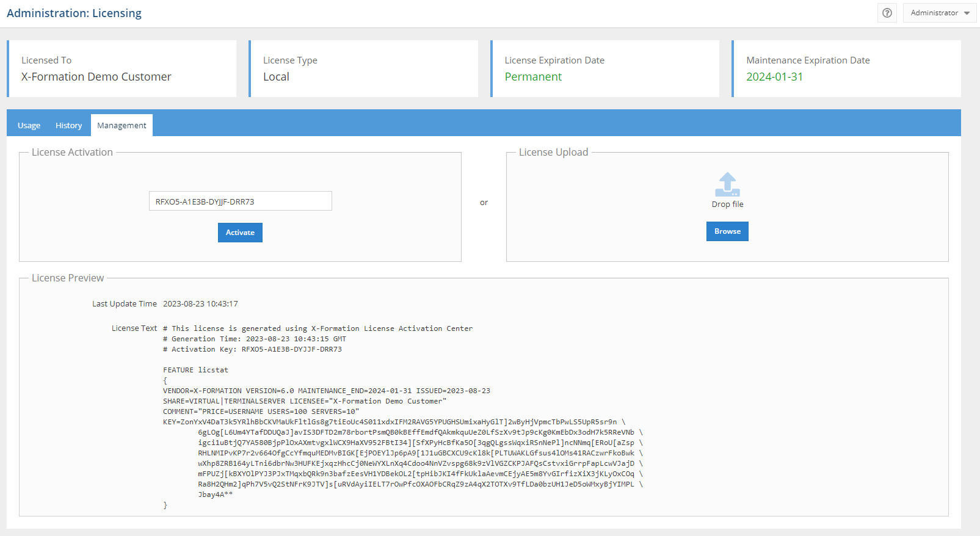
Task: Click the 'Jbay4A**' key ending line
Action: point(215,494)
